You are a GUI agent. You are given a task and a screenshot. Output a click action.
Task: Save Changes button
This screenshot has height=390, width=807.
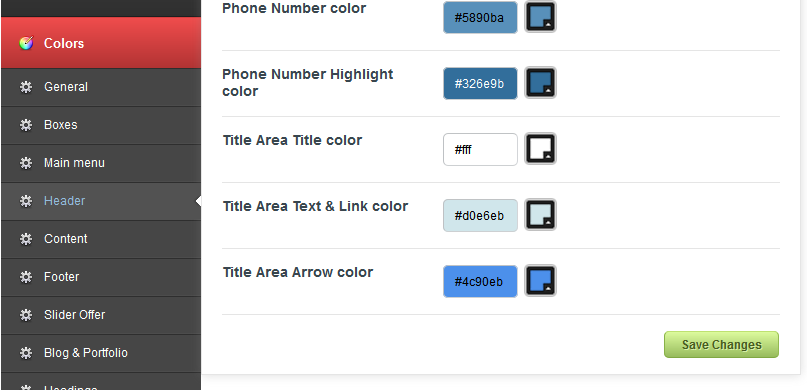721,345
